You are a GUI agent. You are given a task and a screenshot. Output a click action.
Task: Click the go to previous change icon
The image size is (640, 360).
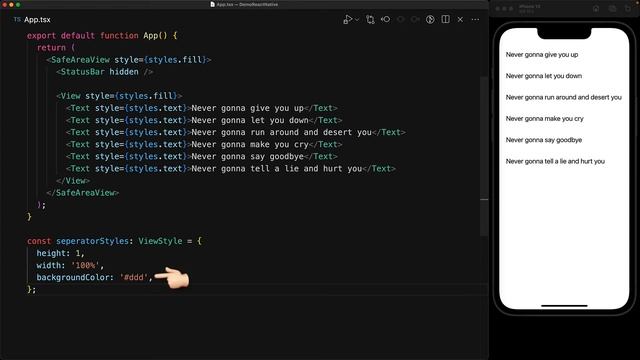385,20
